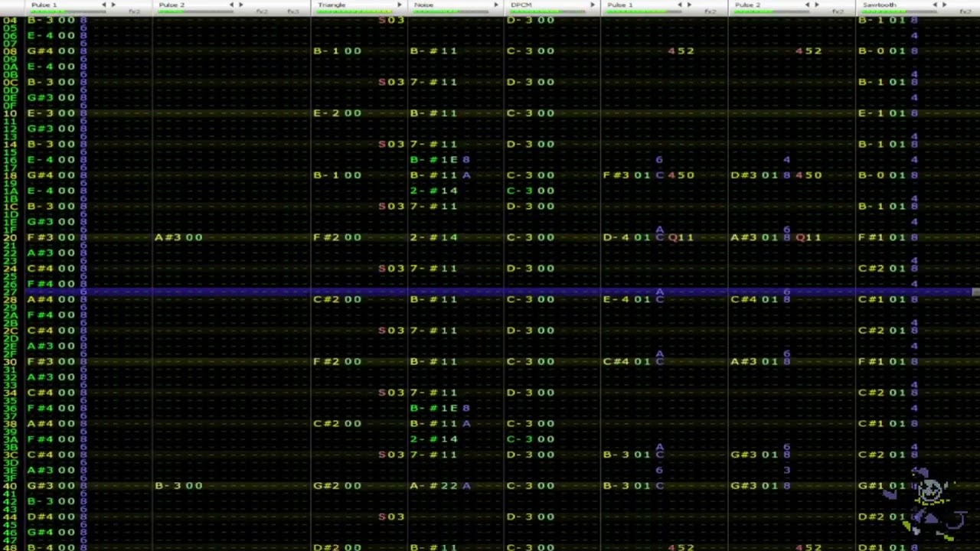Select the E-1 01 8 Sawtooth note in row 10
The height and width of the screenshot is (551, 980).
pos(888,113)
